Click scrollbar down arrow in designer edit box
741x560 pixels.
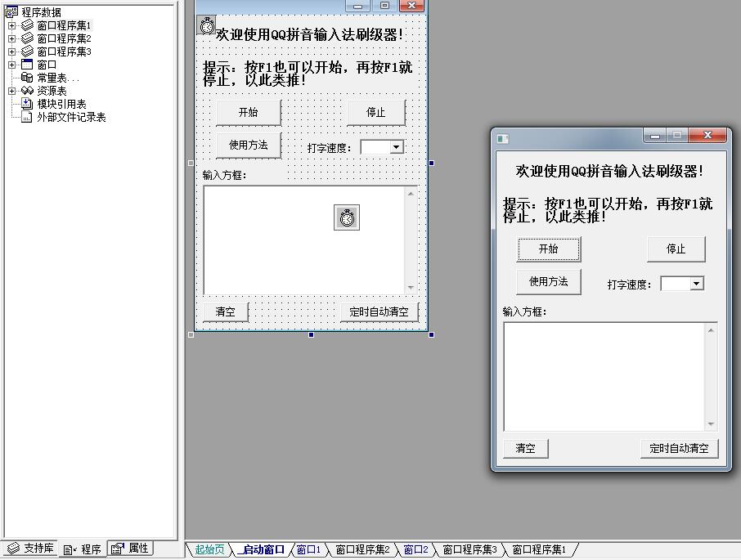tap(411, 288)
